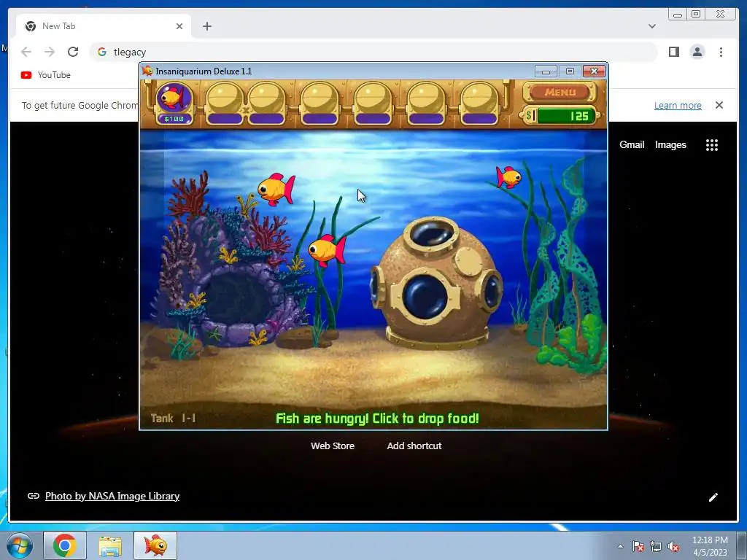Go forward in Chrome
This screenshot has height=560, width=747.
pos(50,52)
